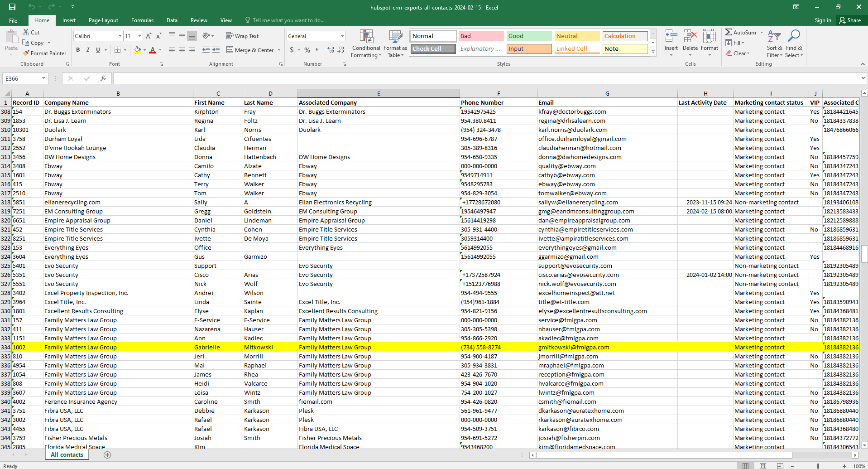Click the Format Painter brush icon
The image size is (868, 469).
point(26,53)
